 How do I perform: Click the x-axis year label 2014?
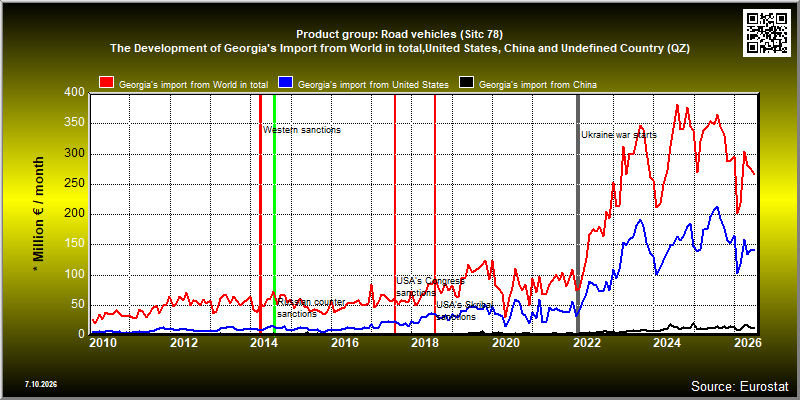point(264,342)
